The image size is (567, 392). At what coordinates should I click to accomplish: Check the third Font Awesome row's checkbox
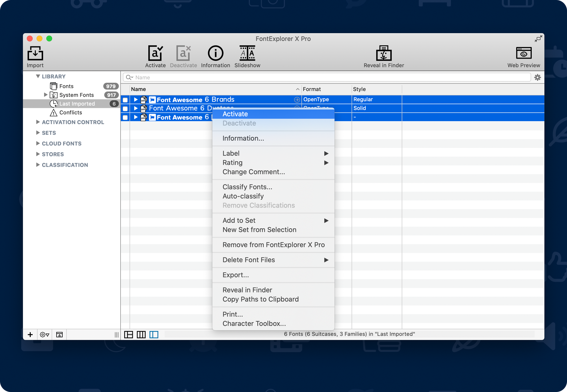(125, 117)
